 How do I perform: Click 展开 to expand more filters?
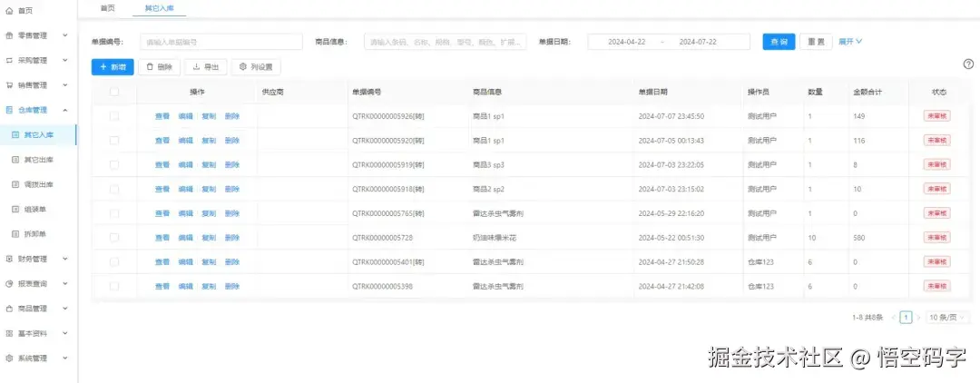[x=850, y=42]
